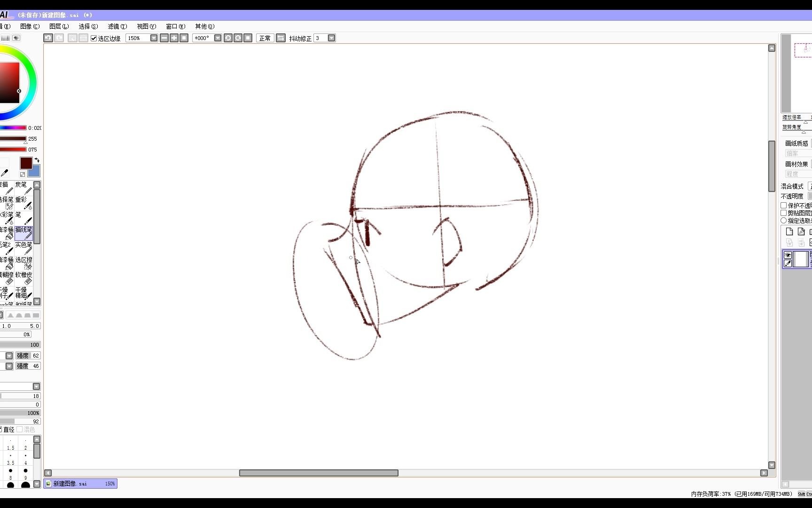Rotate the canvas counterclockwise
812x508 pixels.
coord(228,38)
